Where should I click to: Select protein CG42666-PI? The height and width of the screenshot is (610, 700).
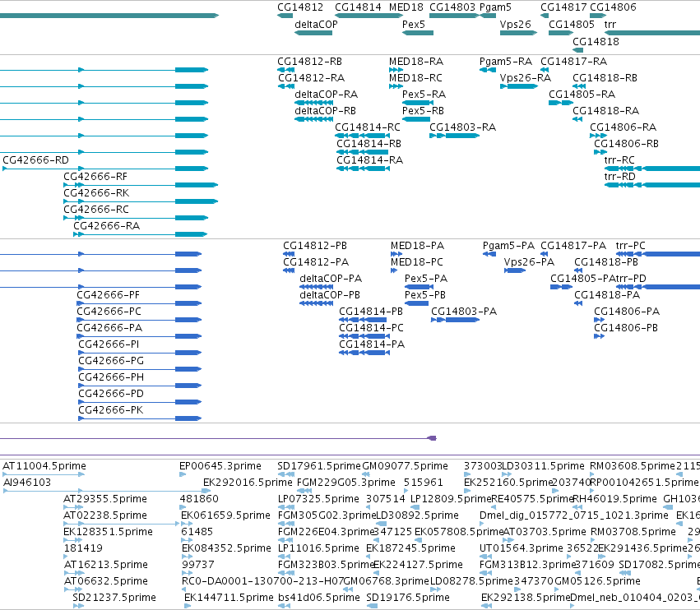[x=109, y=344]
